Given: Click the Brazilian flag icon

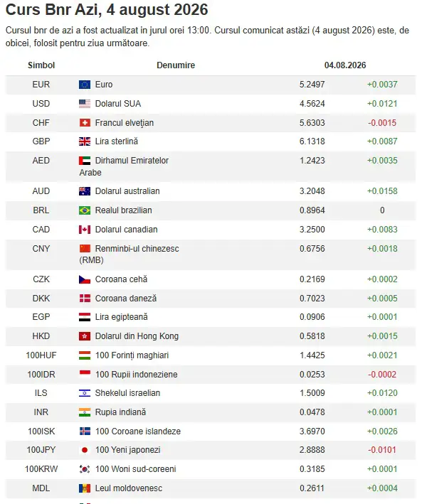Looking at the screenshot, I should click(x=85, y=210).
